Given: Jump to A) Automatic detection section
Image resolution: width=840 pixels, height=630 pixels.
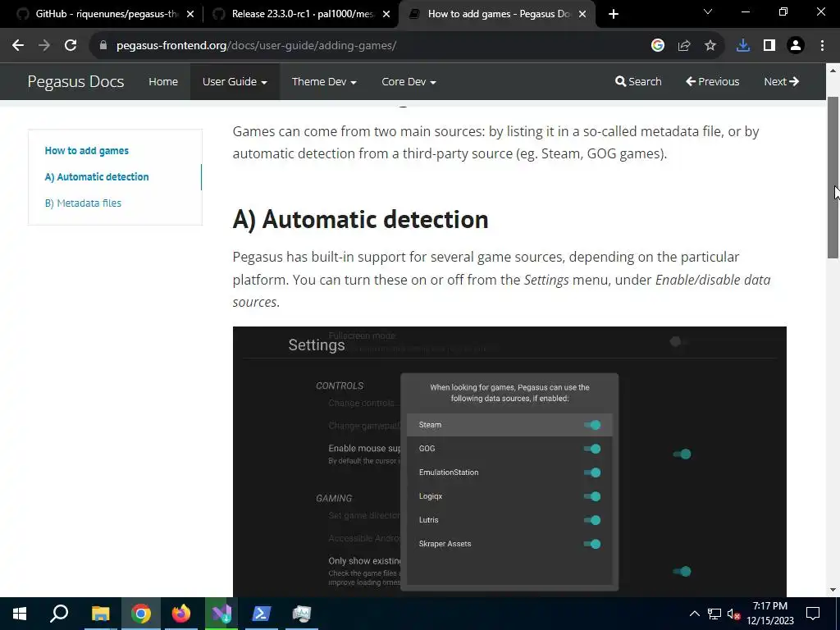Looking at the screenshot, I should 97,177.
